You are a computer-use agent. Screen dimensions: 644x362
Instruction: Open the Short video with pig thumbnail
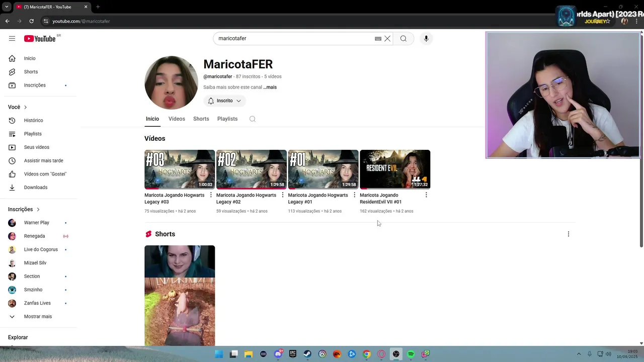180,296
